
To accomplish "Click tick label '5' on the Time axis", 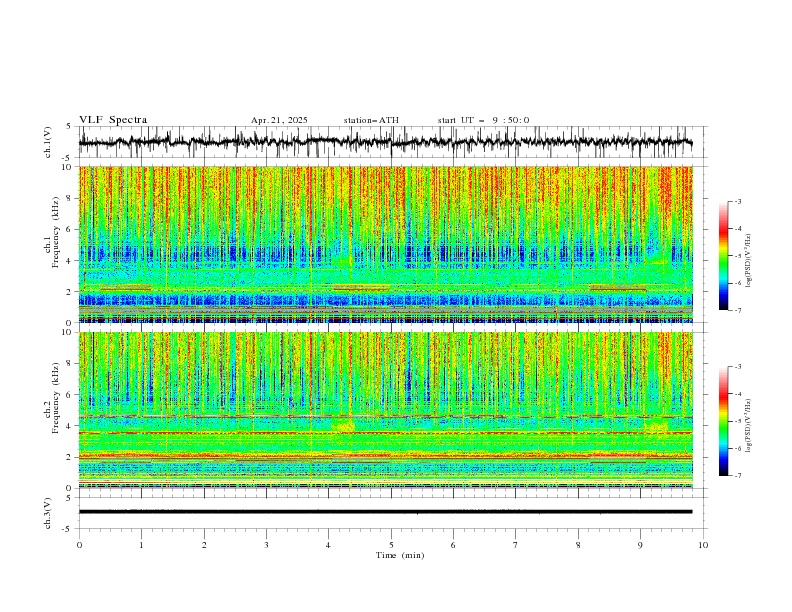I will coord(391,545).
